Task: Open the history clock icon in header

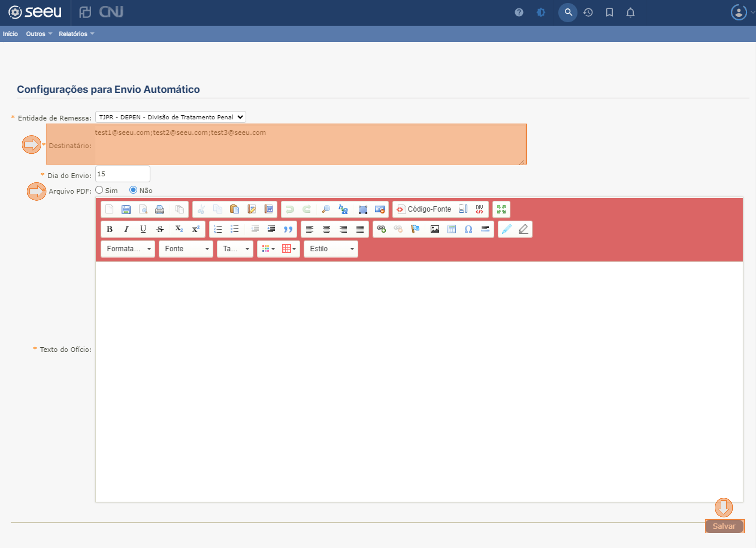Action: [x=588, y=12]
